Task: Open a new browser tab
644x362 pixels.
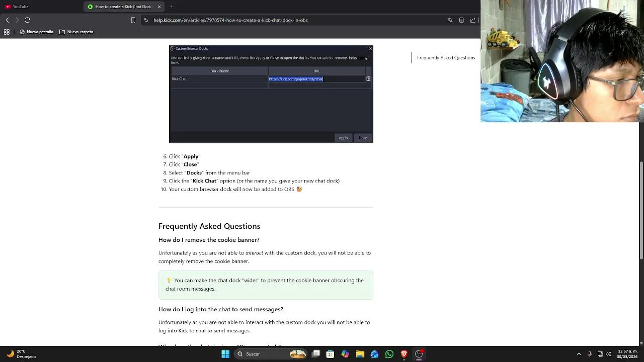Action: [172, 7]
